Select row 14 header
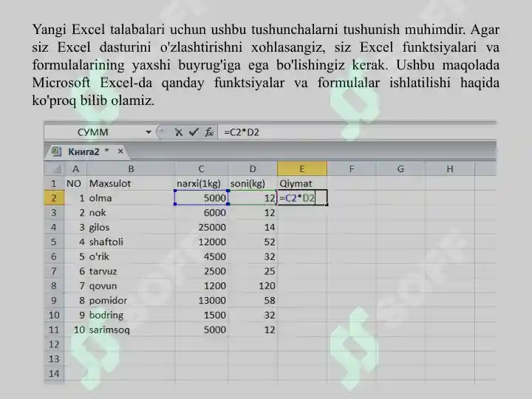This screenshot has height=399, width=532. [54, 374]
